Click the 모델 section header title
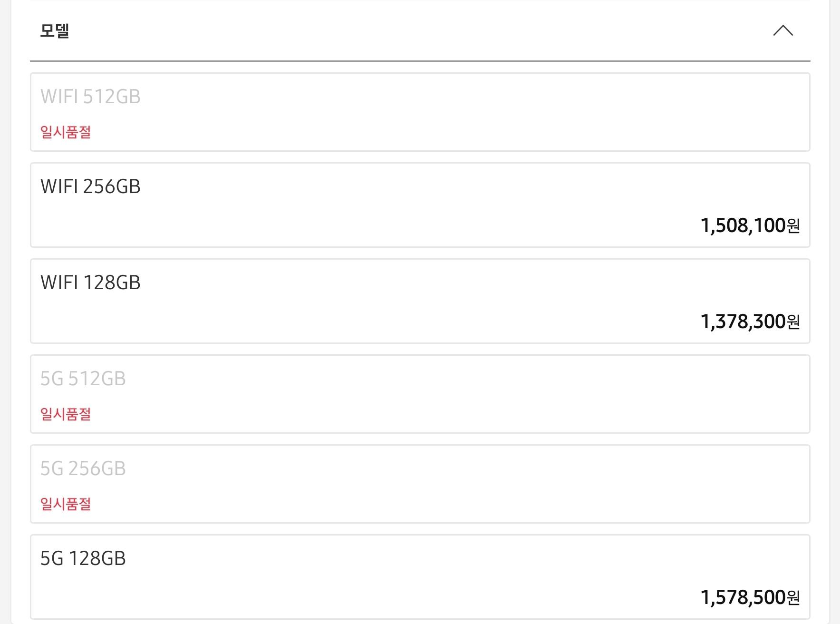 [55, 31]
